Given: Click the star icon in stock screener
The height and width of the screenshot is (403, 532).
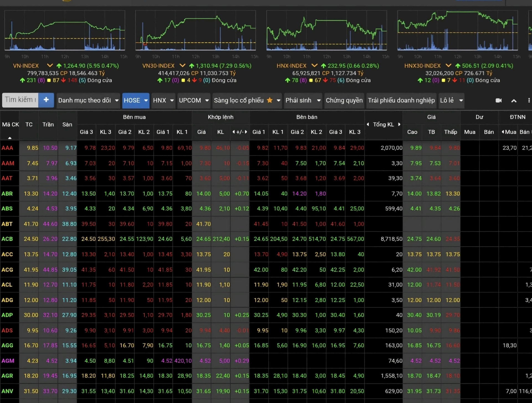Looking at the screenshot, I should 269,100.
